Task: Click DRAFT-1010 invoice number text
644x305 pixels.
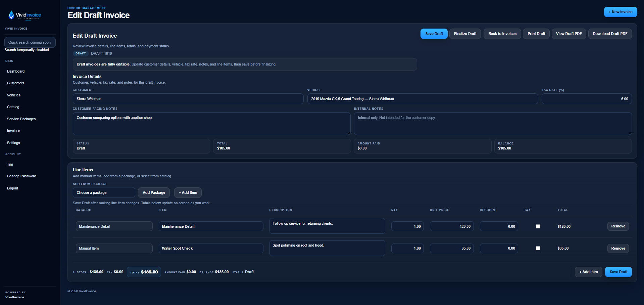Action: [x=101, y=53]
